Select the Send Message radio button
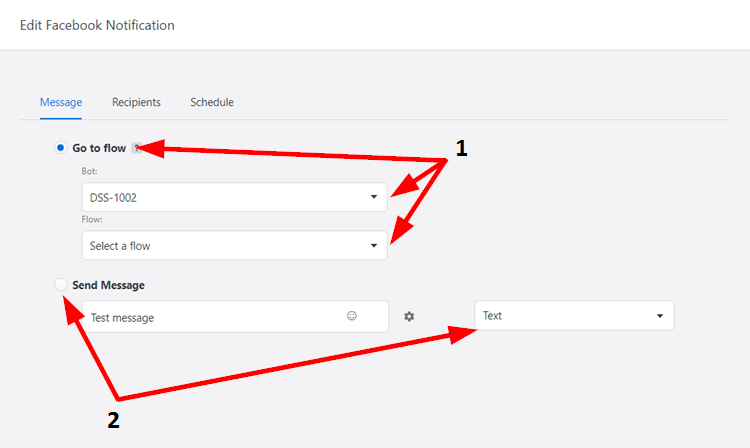Image resolution: width=750 pixels, height=448 pixels. pyautogui.click(x=61, y=284)
